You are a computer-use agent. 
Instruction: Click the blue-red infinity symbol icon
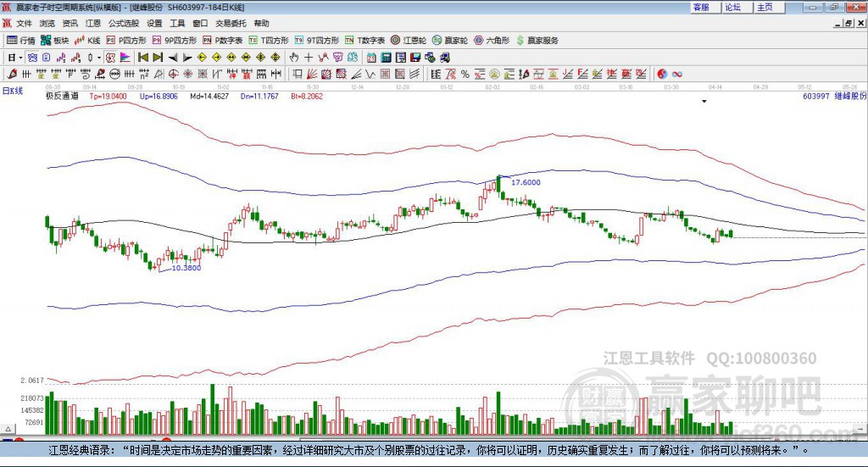677,74
